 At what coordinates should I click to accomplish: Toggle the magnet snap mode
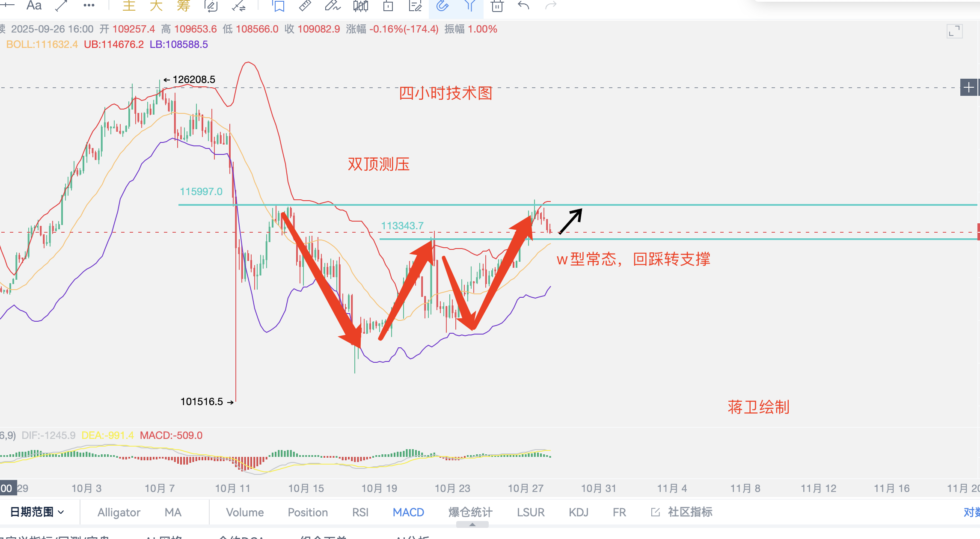pyautogui.click(x=442, y=6)
